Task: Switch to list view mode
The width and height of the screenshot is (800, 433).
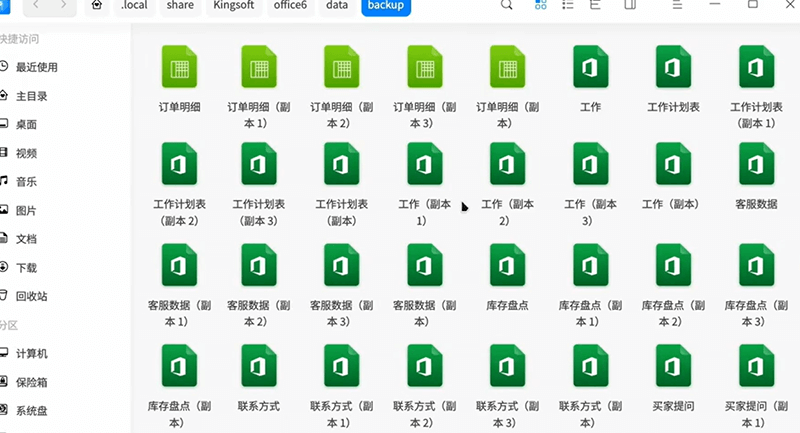Action: point(567,5)
